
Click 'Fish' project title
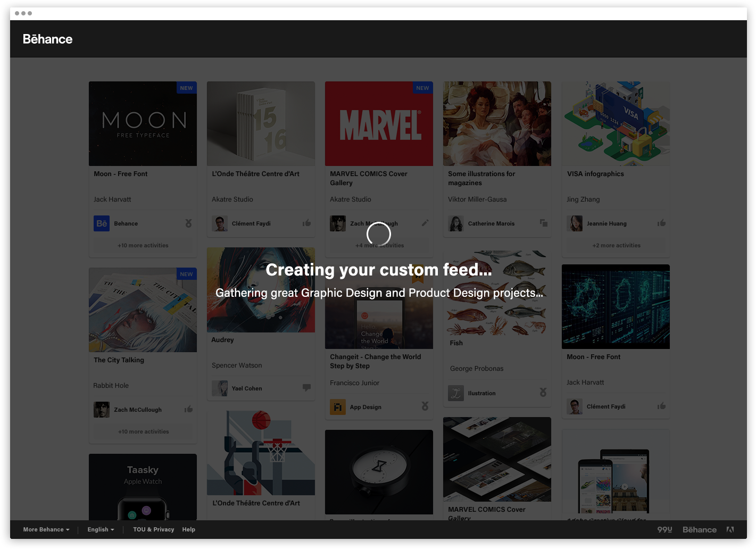click(x=456, y=343)
